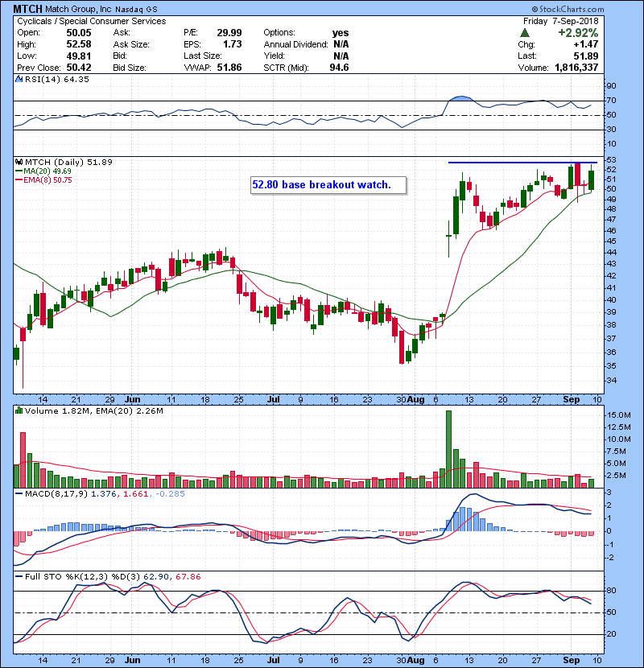Click the 15.0M label on the volume axis
Screen dimensions: 644x668
coord(619,415)
